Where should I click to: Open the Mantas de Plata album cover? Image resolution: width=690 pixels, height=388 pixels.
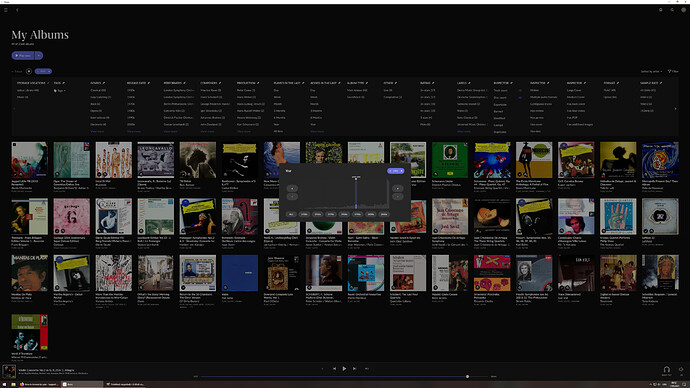point(29,273)
